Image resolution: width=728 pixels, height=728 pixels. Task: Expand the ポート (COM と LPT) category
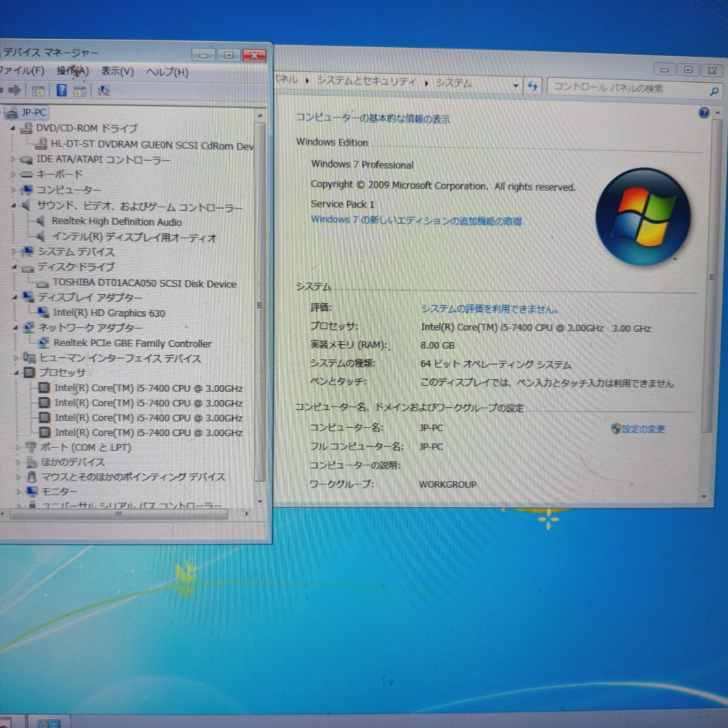pos(18,448)
